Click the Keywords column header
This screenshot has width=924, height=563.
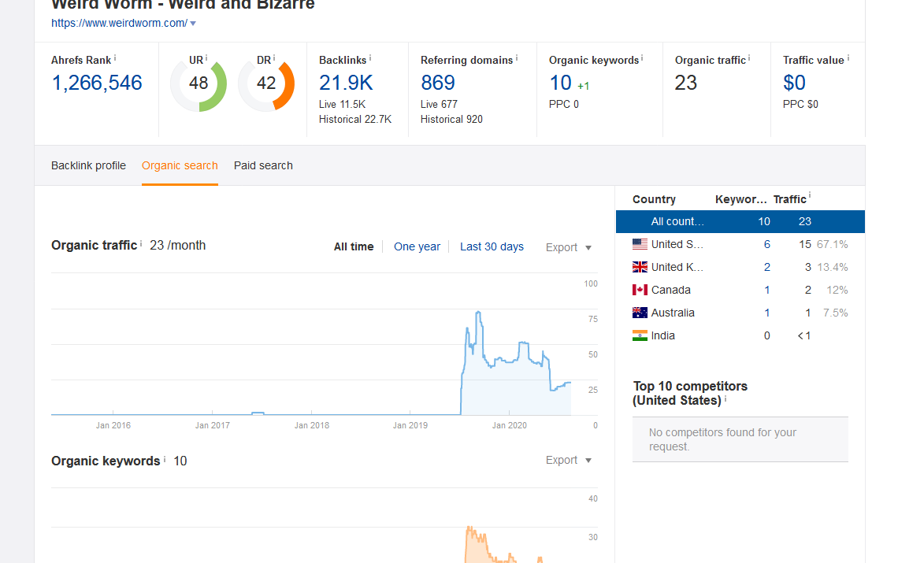click(741, 200)
